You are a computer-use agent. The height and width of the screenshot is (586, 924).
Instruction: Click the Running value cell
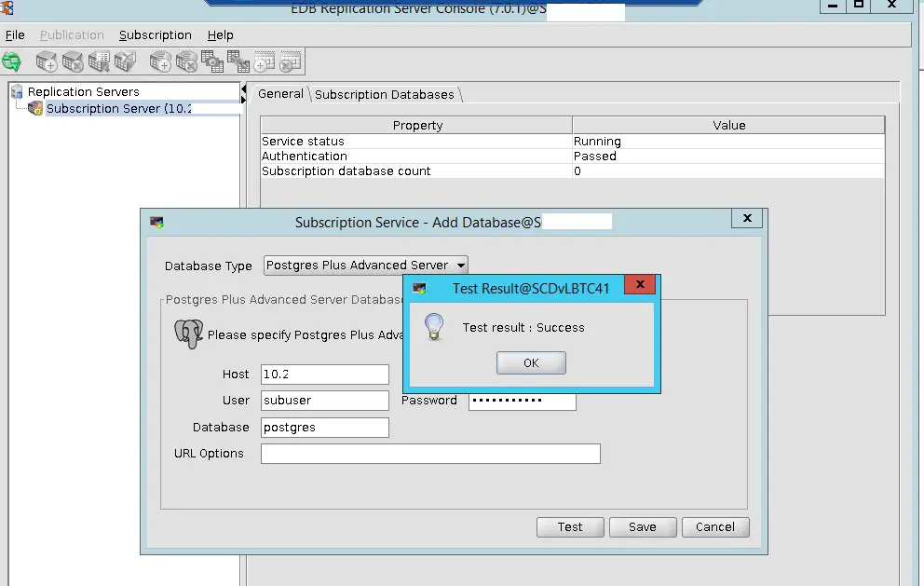728,142
